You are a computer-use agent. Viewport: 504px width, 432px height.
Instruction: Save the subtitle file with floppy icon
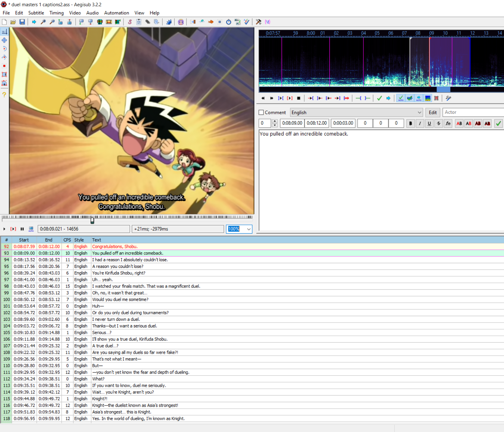[x=22, y=22]
